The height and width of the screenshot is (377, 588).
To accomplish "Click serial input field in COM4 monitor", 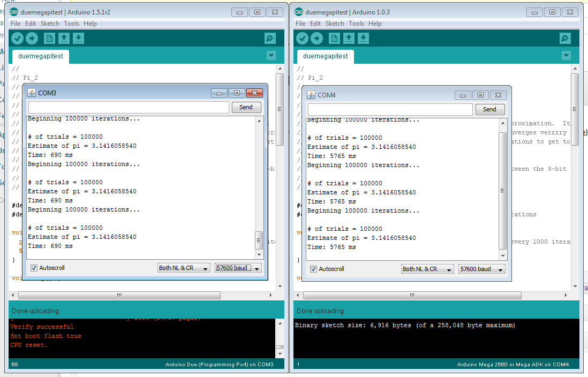I will pyautogui.click(x=390, y=109).
